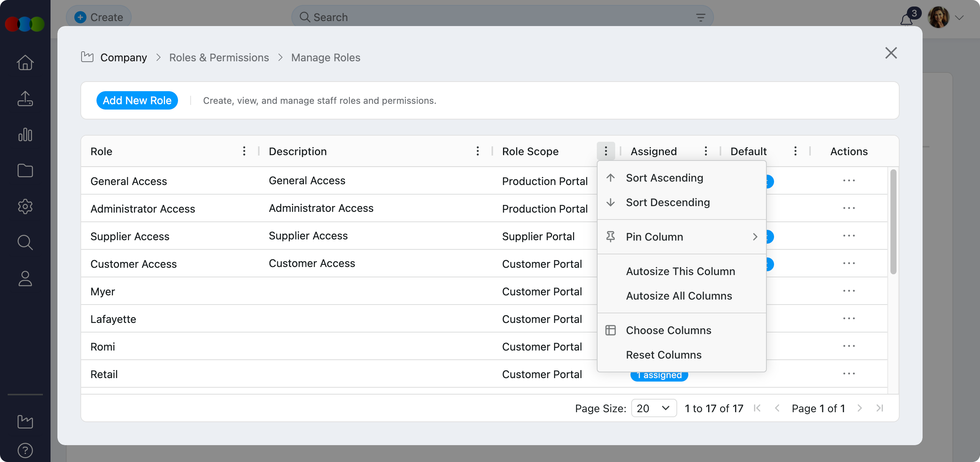Open the Roles & Permissions breadcrumb link
Image resolution: width=980 pixels, height=462 pixels.
pos(219,57)
